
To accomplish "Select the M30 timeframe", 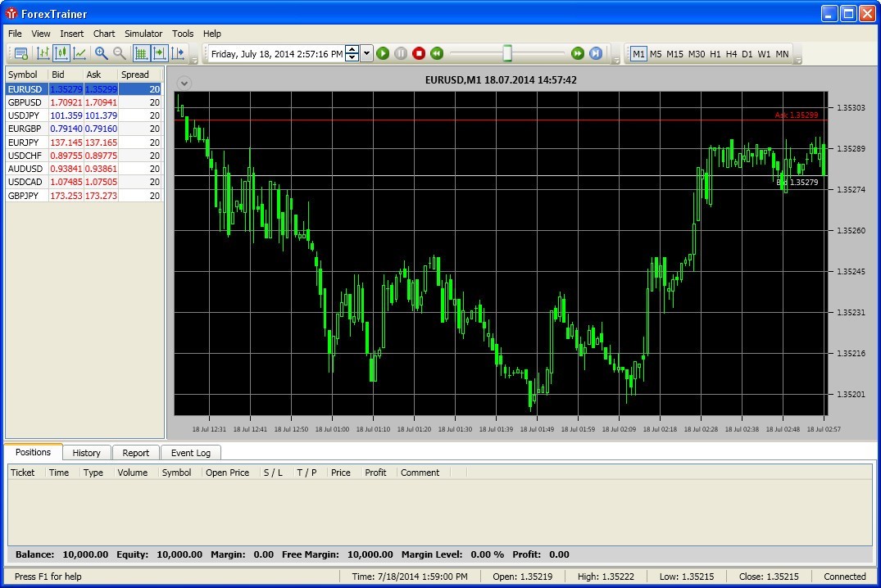I will coord(697,54).
